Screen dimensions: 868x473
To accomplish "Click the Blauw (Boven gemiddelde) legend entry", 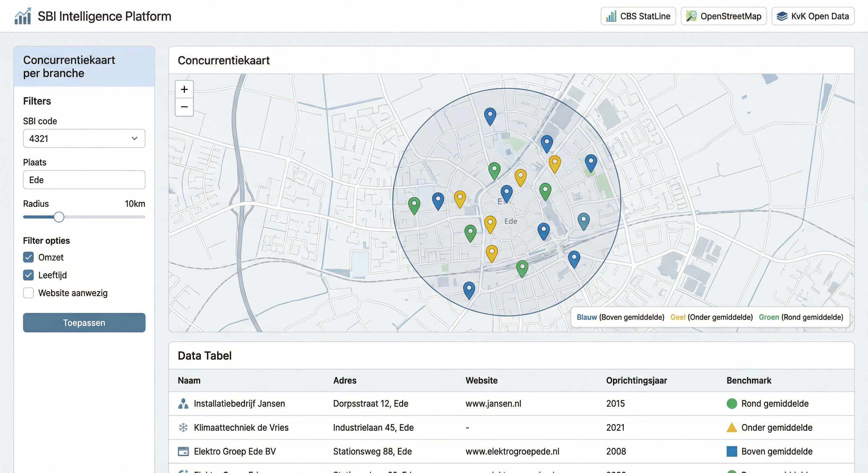I will pyautogui.click(x=620, y=317).
